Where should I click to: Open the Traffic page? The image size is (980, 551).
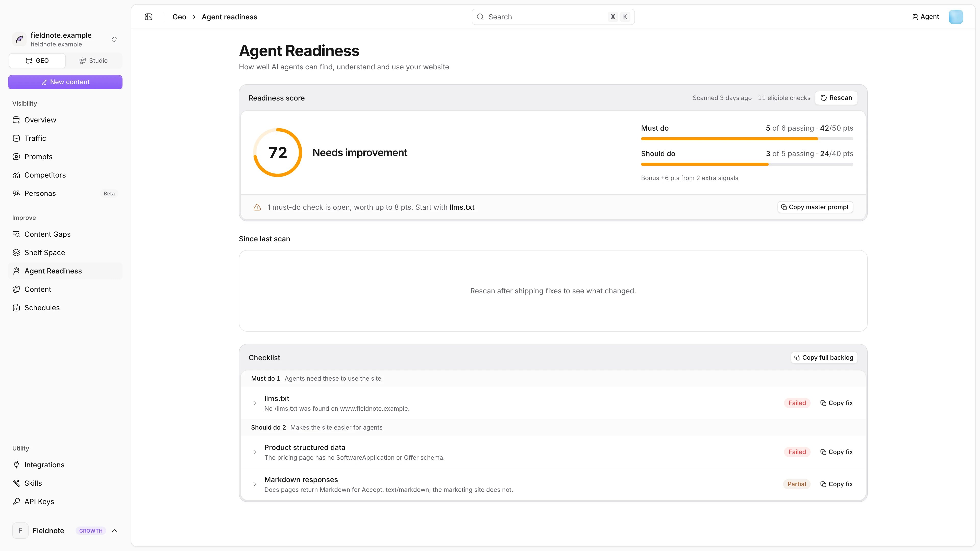(x=65, y=138)
